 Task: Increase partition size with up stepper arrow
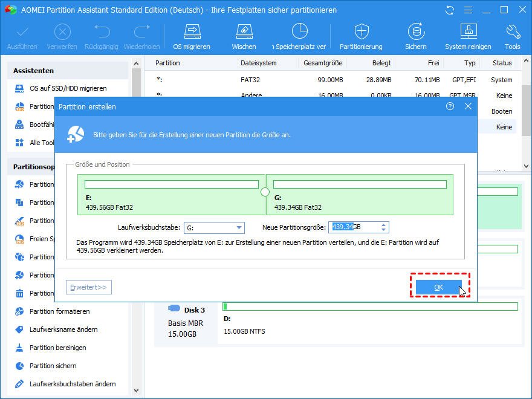coord(383,225)
